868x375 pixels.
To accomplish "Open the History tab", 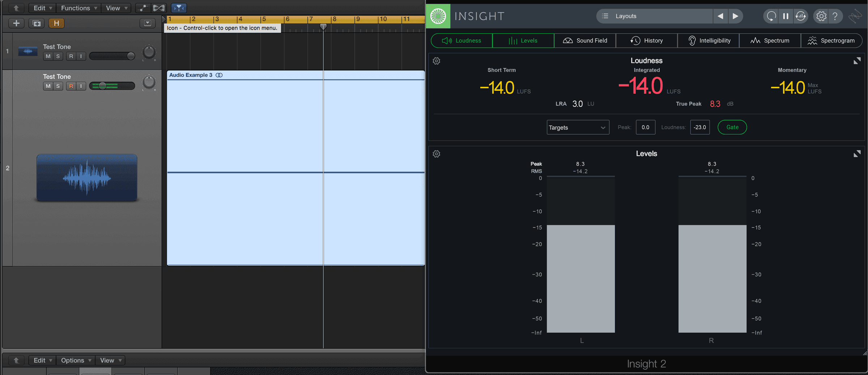I will (646, 41).
